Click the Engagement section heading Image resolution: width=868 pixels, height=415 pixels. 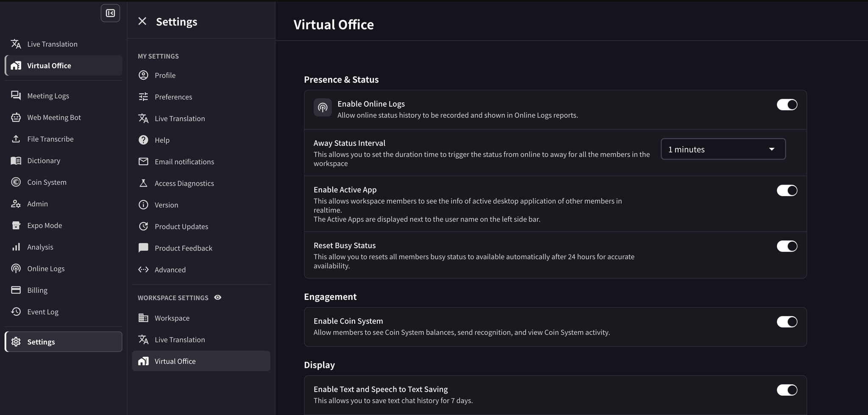pos(330,297)
